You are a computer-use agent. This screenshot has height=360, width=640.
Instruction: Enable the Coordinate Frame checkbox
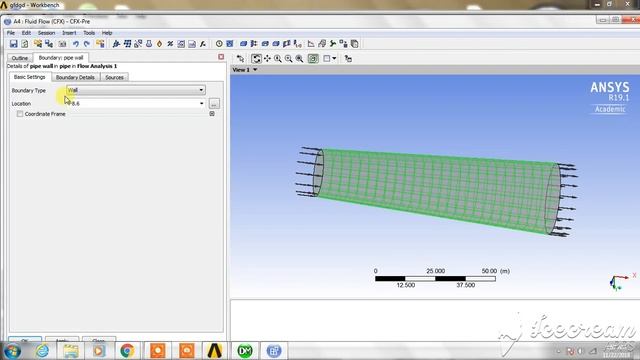tap(20, 114)
